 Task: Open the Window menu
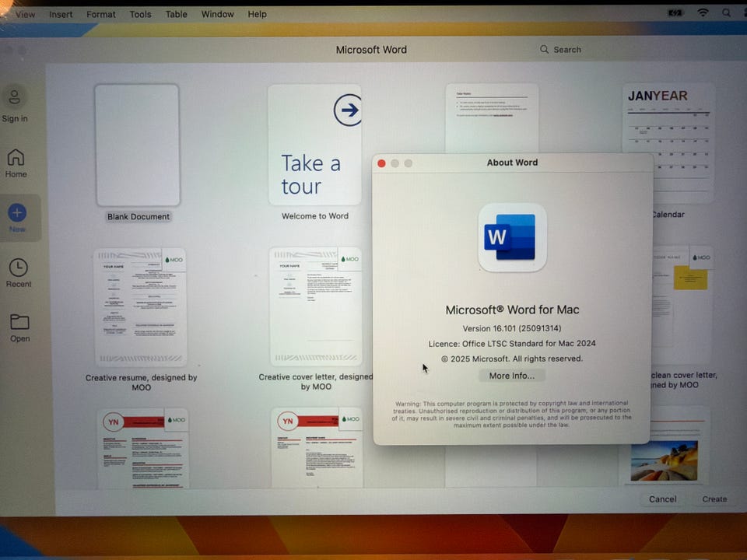coord(217,14)
